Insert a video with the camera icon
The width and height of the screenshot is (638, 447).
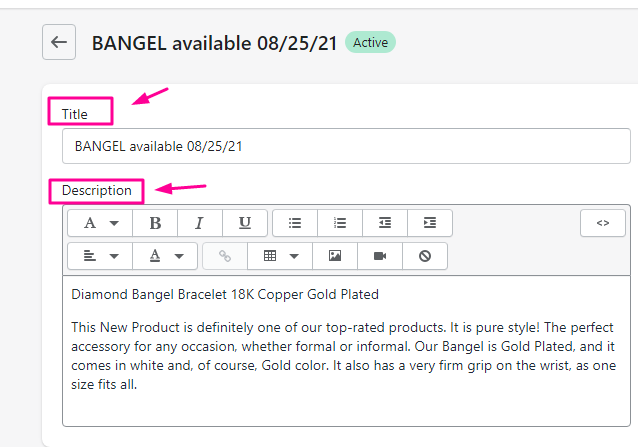click(x=380, y=256)
